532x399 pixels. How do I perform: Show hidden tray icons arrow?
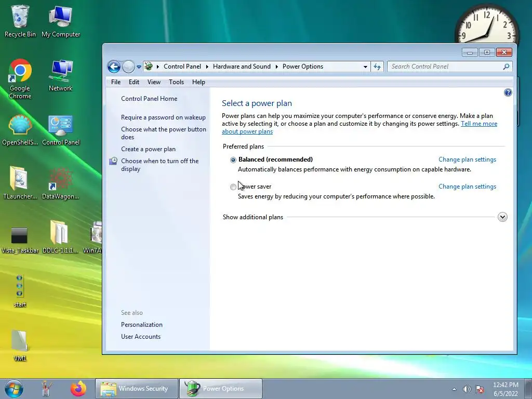[454, 389]
